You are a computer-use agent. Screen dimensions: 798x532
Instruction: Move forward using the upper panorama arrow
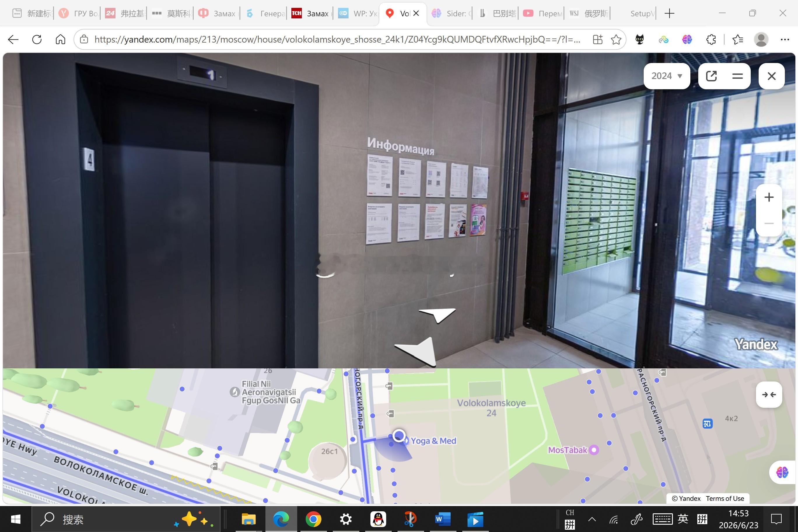pos(438,315)
